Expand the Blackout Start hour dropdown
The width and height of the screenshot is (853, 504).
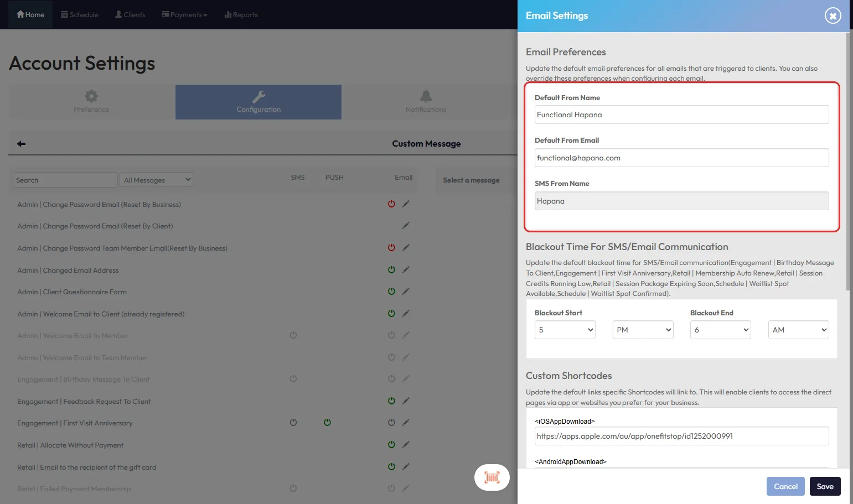(x=565, y=330)
